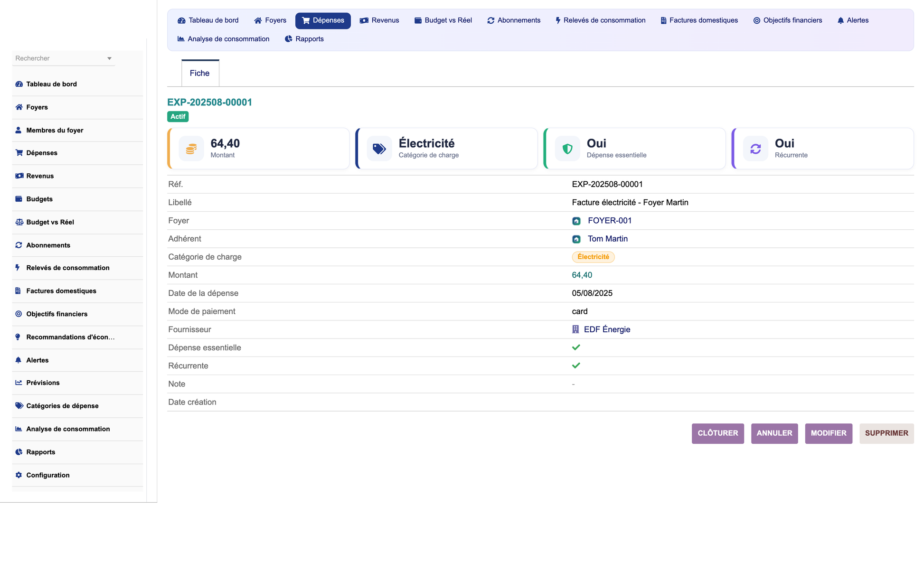Open Relevés de consommation from top menu
This screenshot has height=572, width=924.
(601, 20)
